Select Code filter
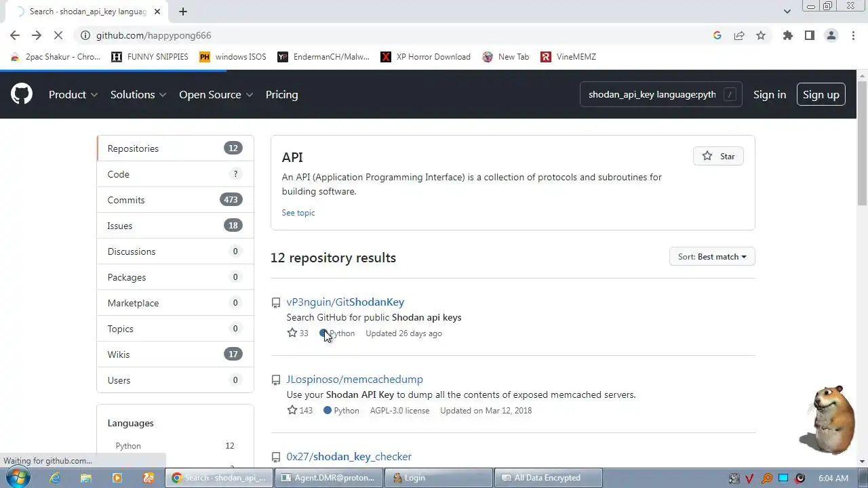This screenshot has height=488, width=868. [x=175, y=174]
